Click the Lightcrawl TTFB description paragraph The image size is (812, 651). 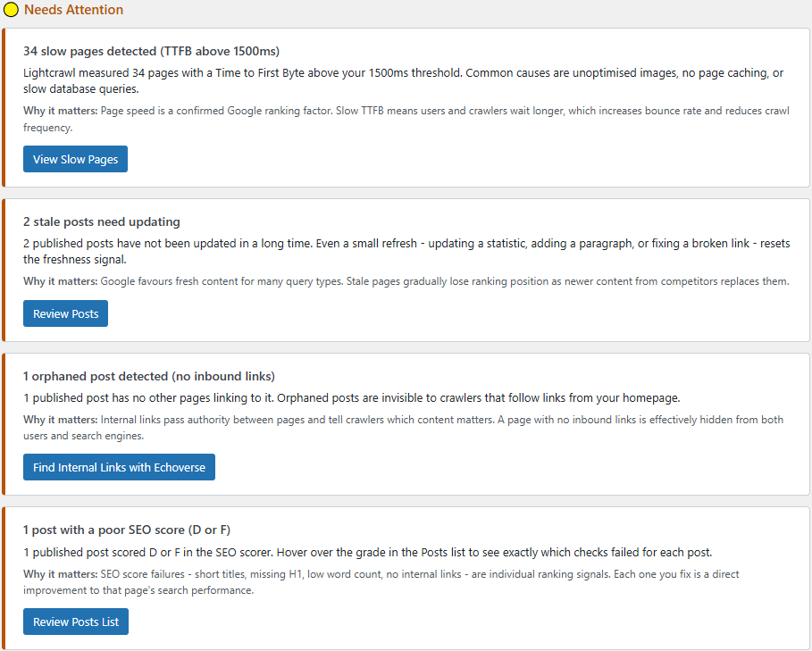point(402,81)
